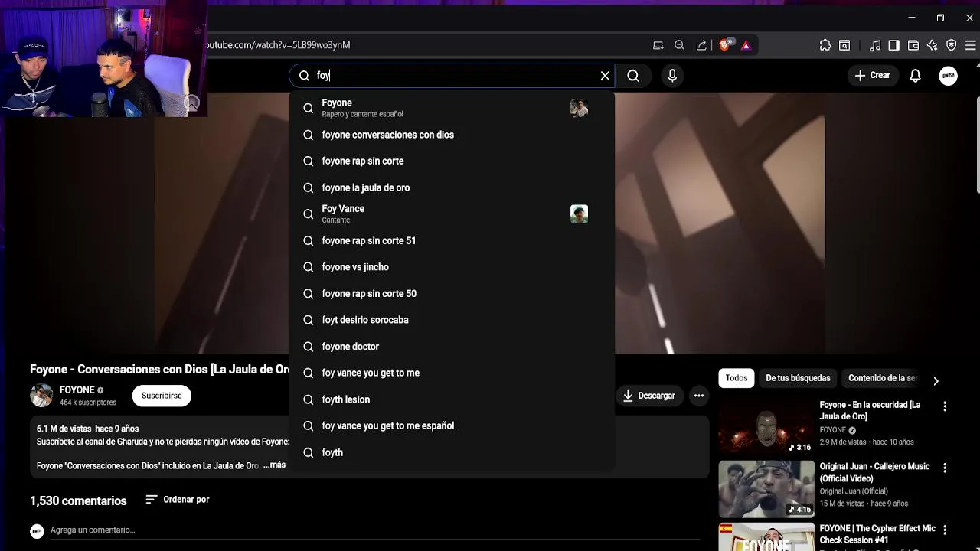Click the Suscribirse button
The width and height of the screenshot is (980, 551).
pos(162,396)
